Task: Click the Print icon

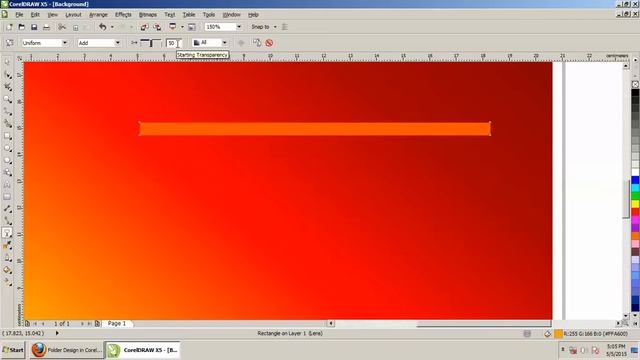Action: pyautogui.click(x=47, y=27)
